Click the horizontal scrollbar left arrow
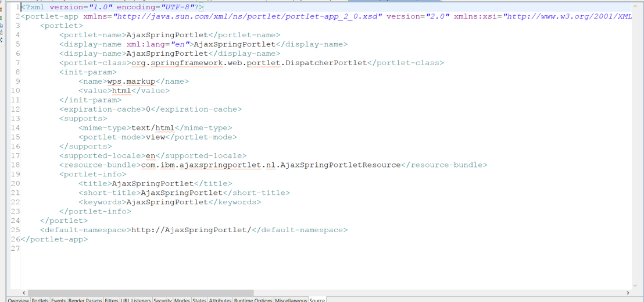The height and width of the screenshot is (302, 644). click(x=23, y=293)
